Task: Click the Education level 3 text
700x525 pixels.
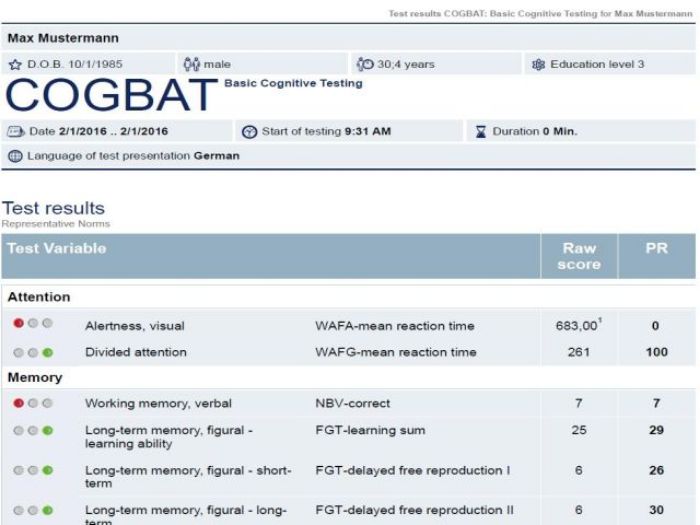Action: [x=597, y=64]
